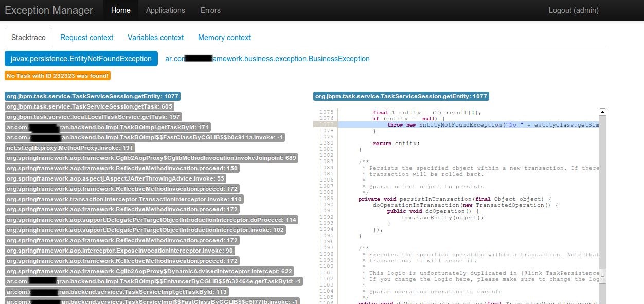Select frame TaskServiceImpl.getTaskById: 113
Image resolution: width=644 pixels, height=304 pixels.
click(x=117, y=292)
